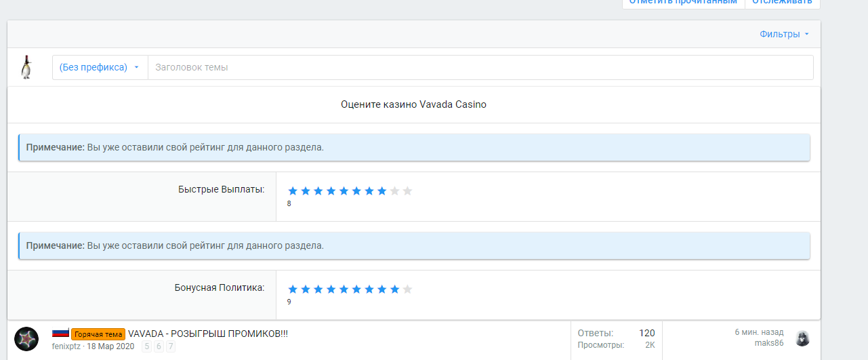Screen dimensions: 868x360
Task: Select tenth grey star for Быстрые Выплаты
Action: 407,191
